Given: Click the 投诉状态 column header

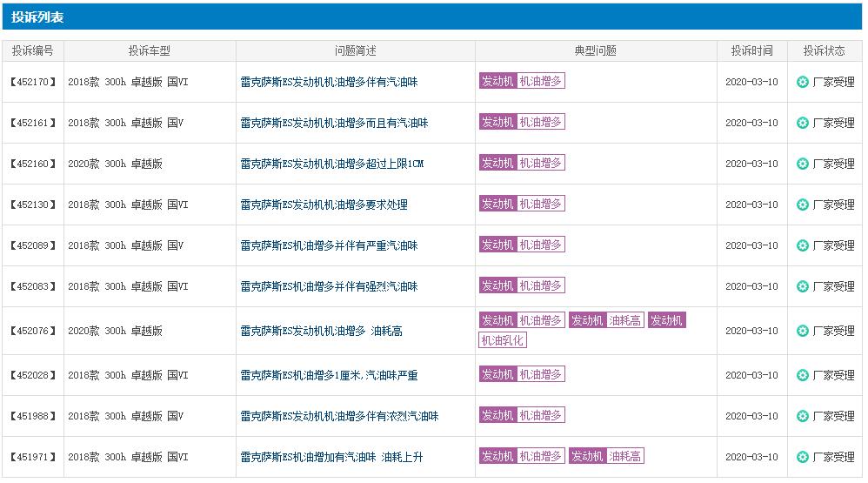Looking at the screenshot, I should pos(825,51).
